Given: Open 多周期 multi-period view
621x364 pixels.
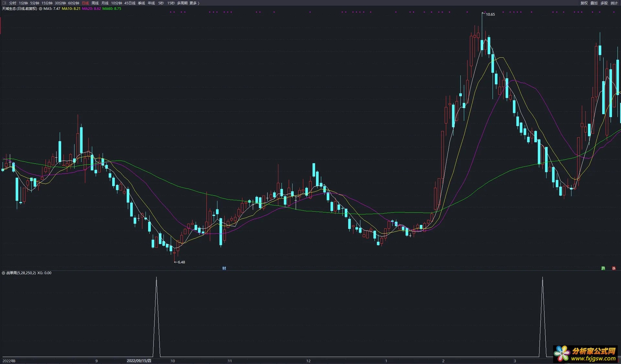Looking at the screenshot, I should coord(182,3).
